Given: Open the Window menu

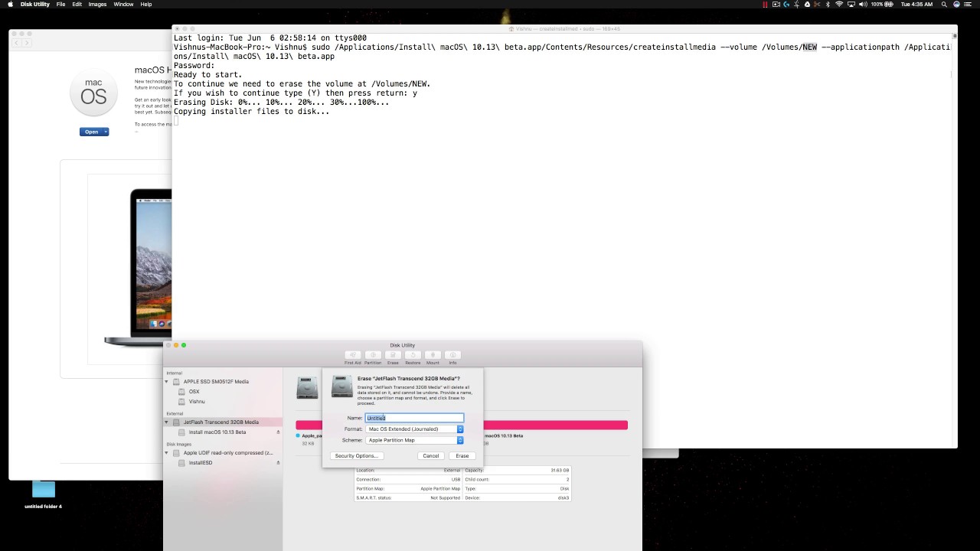Looking at the screenshot, I should (x=123, y=5).
